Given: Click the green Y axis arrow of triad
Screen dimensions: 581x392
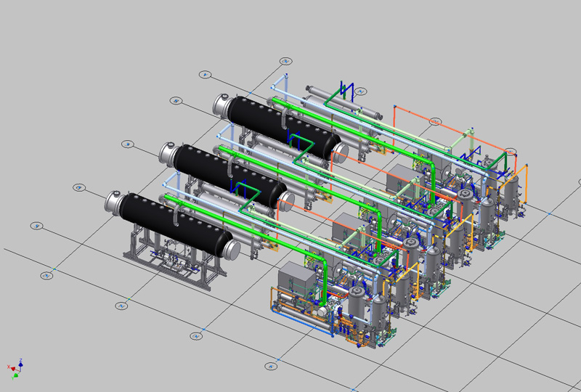Looking at the screenshot, I should point(15,376).
